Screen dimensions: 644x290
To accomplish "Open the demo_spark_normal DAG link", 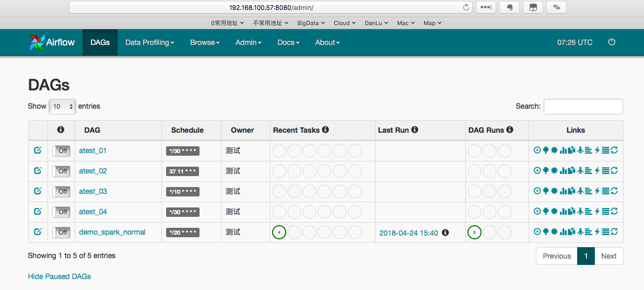I will coord(112,232).
